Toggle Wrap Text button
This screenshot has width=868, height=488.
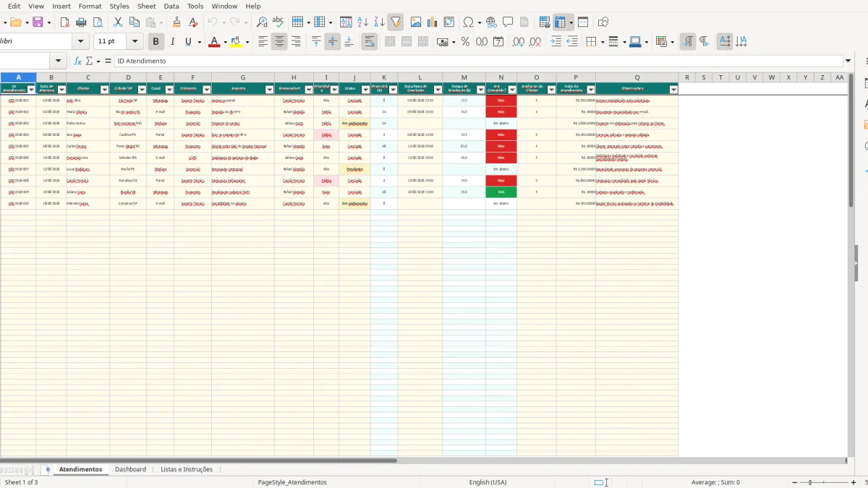point(370,42)
